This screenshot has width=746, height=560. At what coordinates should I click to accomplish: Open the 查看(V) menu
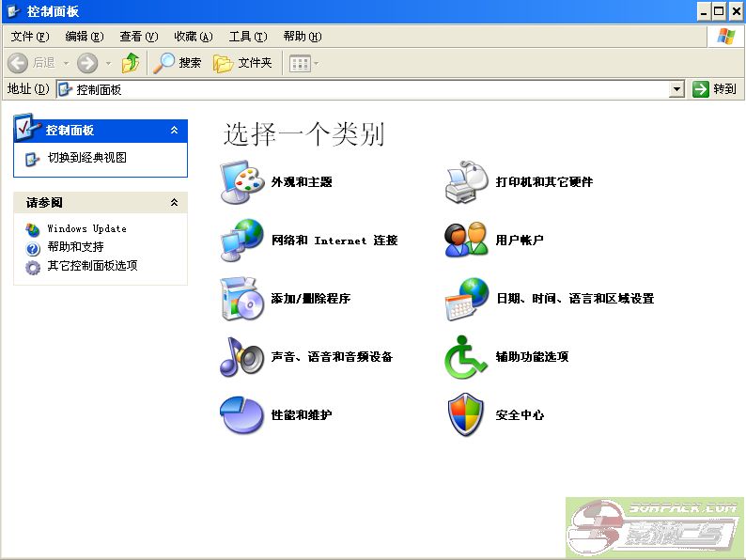[138, 37]
